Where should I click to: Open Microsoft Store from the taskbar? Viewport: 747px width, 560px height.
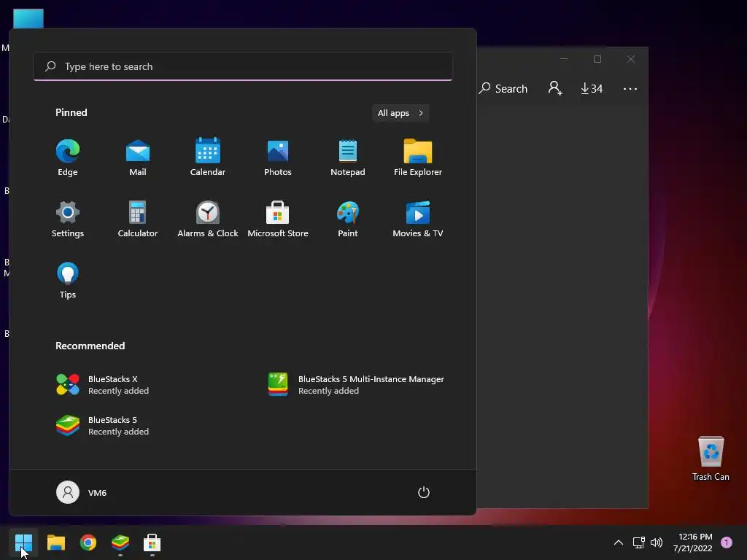tap(152, 542)
